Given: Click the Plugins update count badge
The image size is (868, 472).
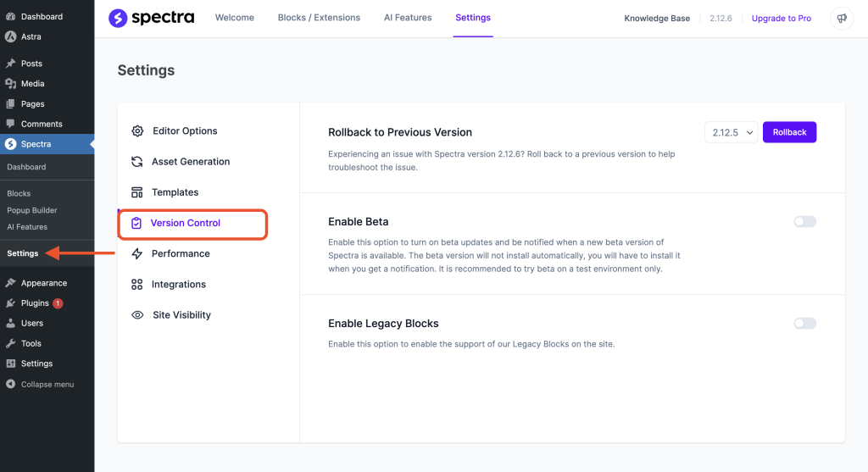Looking at the screenshot, I should coord(58,303).
